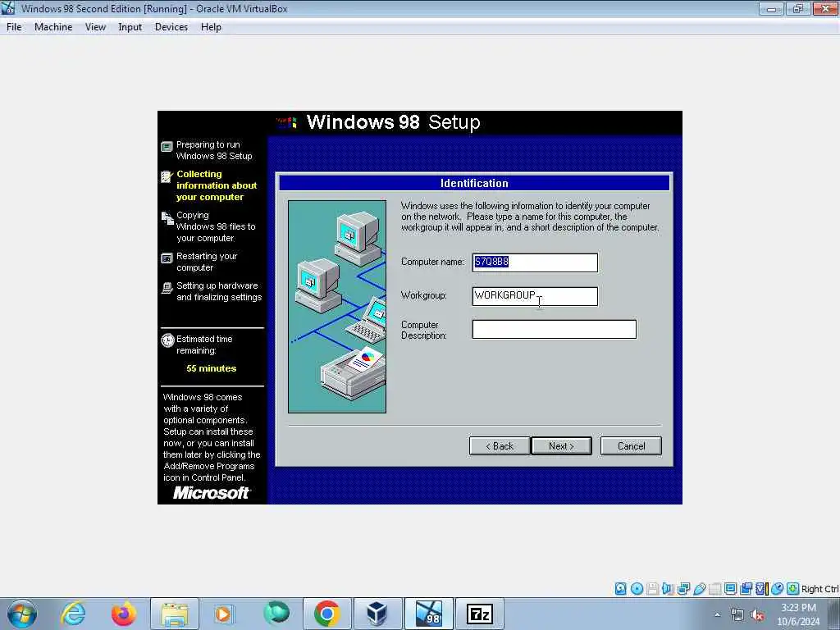Cancel the Windows 98 Setup
The height and width of the screenshot is (630, 840).
coord(631,445)
